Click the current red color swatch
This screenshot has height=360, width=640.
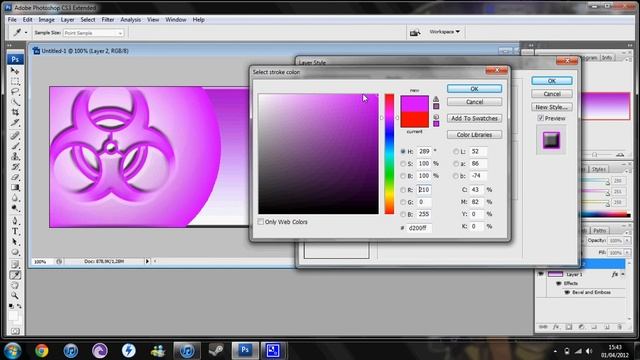(414, 120)
